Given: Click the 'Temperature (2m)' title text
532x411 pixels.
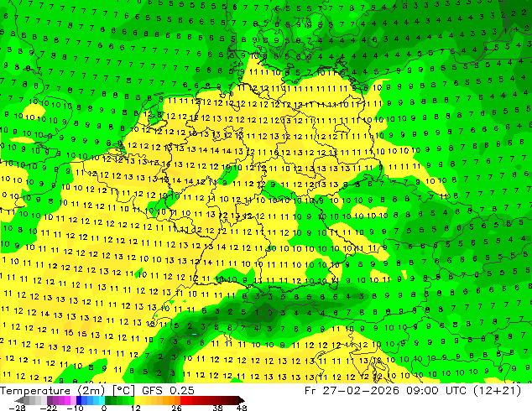Looking at the screenshot, I should pyautogui.click(x=52, y=391).
